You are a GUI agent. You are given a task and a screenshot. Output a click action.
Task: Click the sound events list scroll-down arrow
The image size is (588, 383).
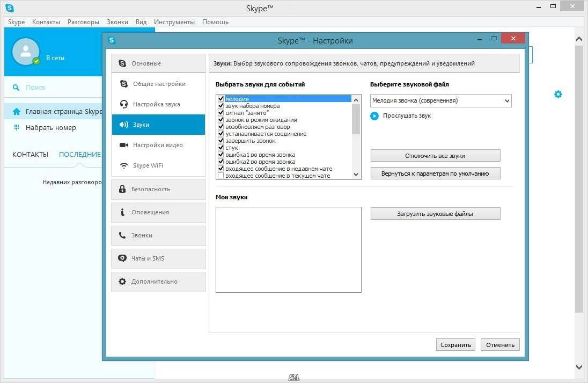pos(356,174)
